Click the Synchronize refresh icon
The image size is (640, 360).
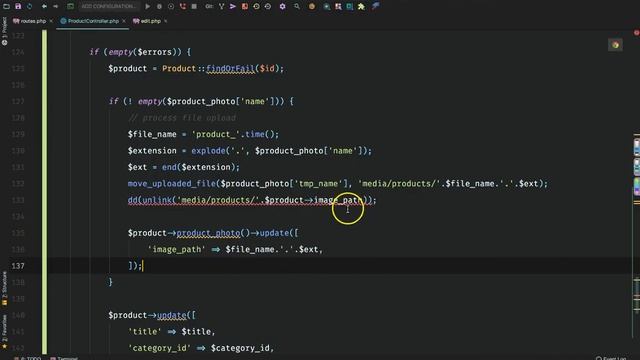[29, 6]
